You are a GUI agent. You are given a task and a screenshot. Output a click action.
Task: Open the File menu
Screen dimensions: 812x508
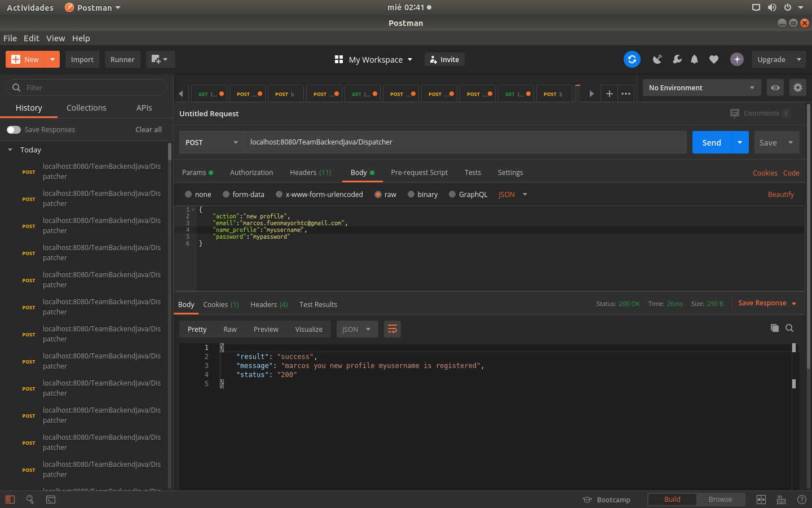click(x=10, y=38)
